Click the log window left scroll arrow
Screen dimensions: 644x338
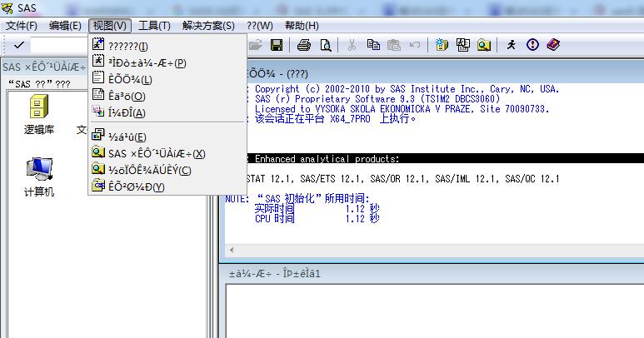232,250
